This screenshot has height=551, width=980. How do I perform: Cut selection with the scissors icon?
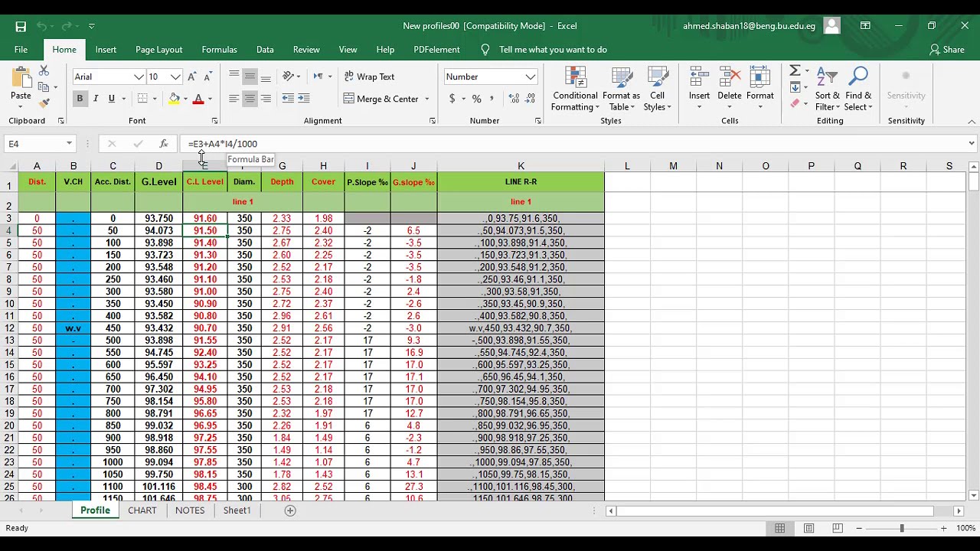click(44, 70)
